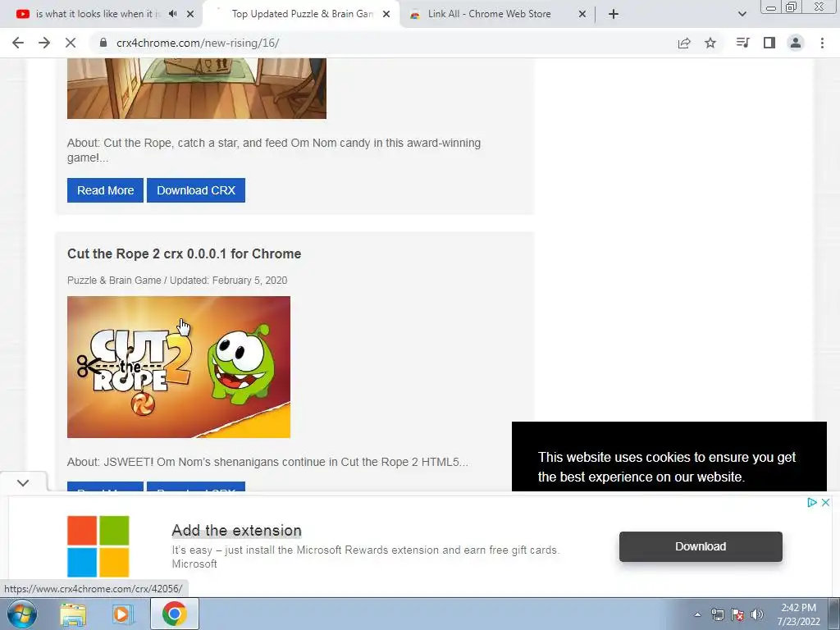Toggle the side panel icon
This screenshot has width=840, height=630.
(x=769, y=43)
